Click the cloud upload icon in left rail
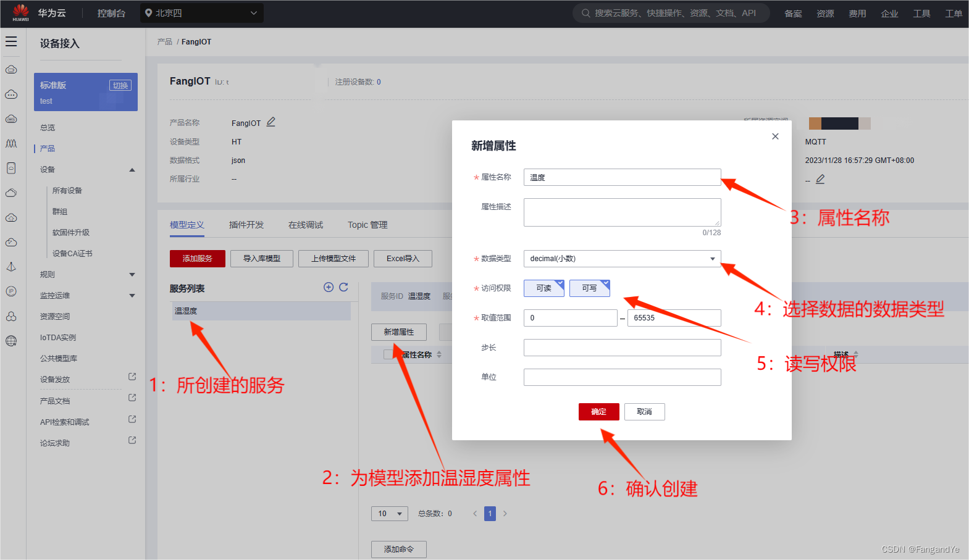This screenshot has height=560, width=969. [11, 218]
